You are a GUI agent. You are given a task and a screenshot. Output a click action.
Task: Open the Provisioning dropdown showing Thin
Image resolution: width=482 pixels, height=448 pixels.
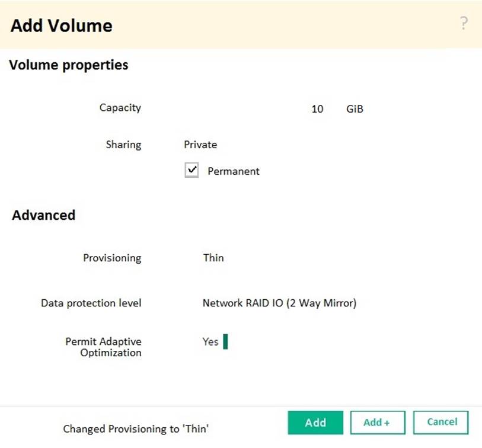[x=213, y=258]
